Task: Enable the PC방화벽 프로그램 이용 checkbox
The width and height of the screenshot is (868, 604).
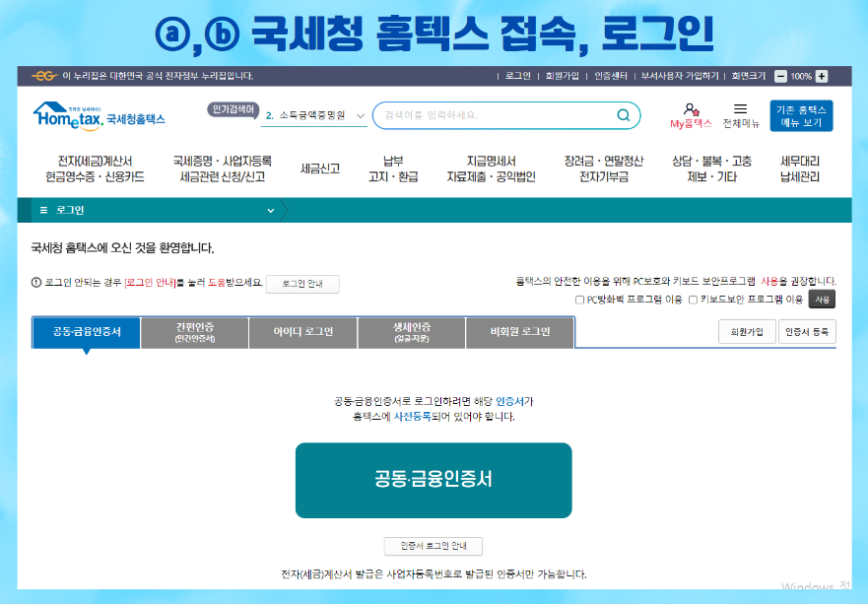Action: (578, 300)
